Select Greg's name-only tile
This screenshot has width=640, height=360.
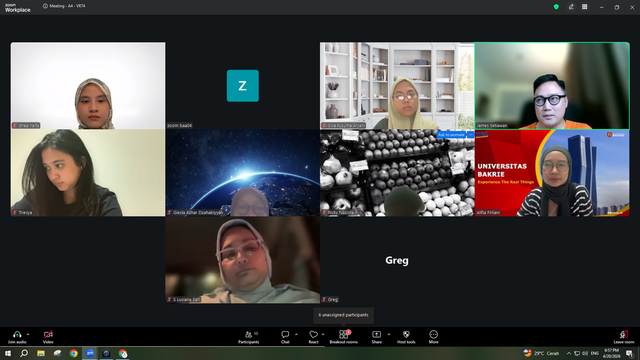tap(397, 260)
